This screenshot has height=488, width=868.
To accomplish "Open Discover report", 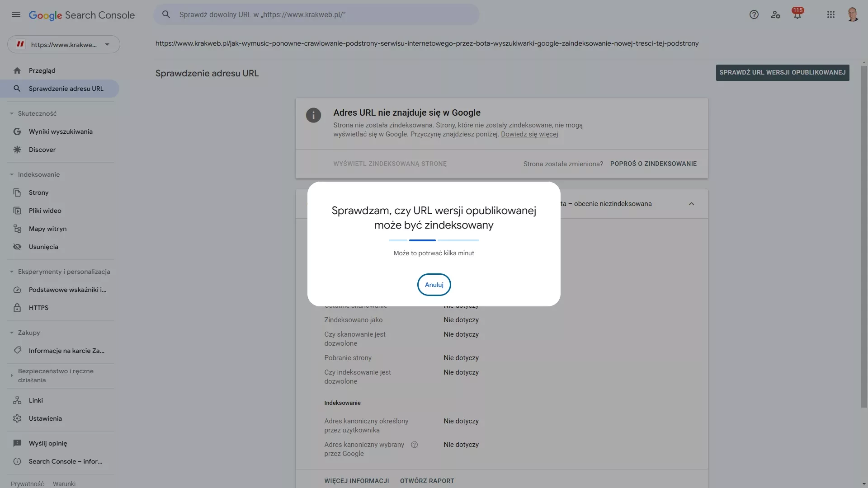I will coord(60,150).
